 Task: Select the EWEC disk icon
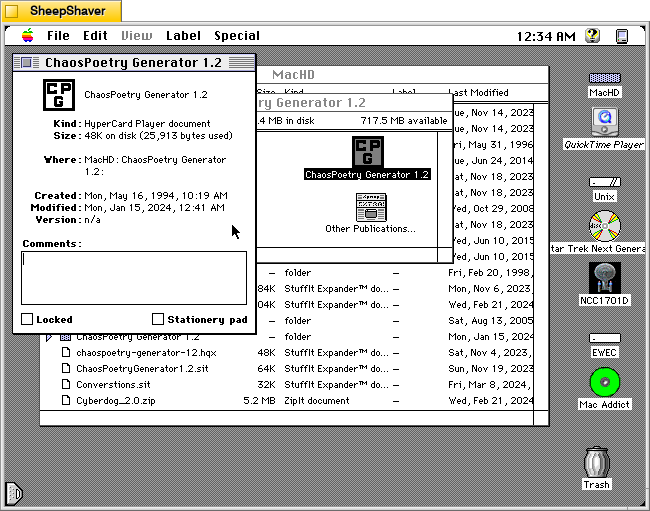[605, 338]
